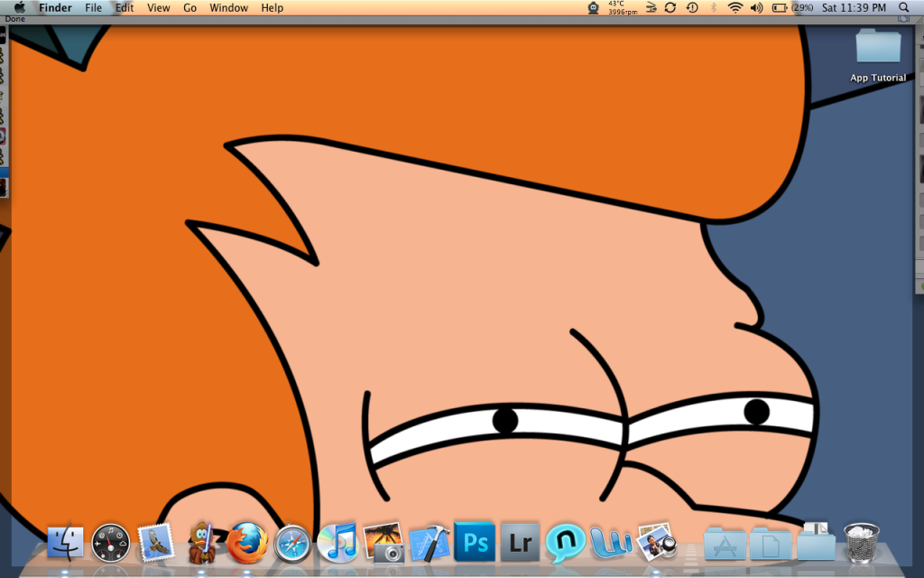The image size is (924, 578).
Task: Click the sync arrows menu bar icon
Action: 670,7
